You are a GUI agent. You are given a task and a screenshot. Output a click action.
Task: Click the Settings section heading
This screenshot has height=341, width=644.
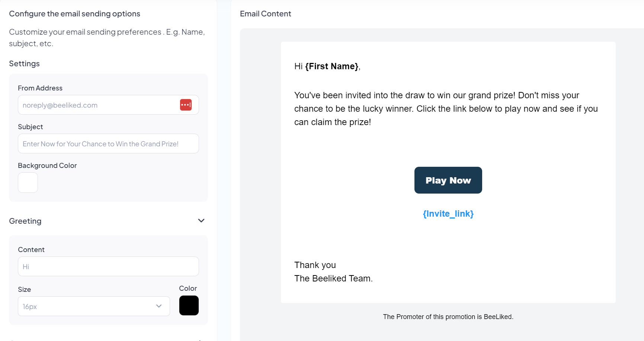(24, 64)
